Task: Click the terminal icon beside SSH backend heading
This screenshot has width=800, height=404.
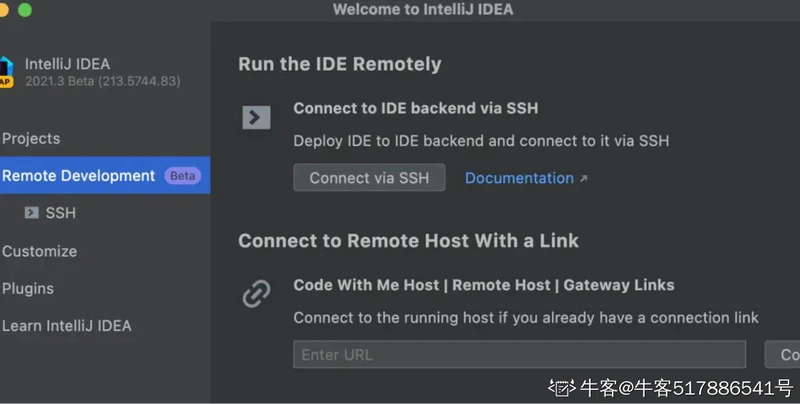Action: pyautogui.click(x=257, y=117)
